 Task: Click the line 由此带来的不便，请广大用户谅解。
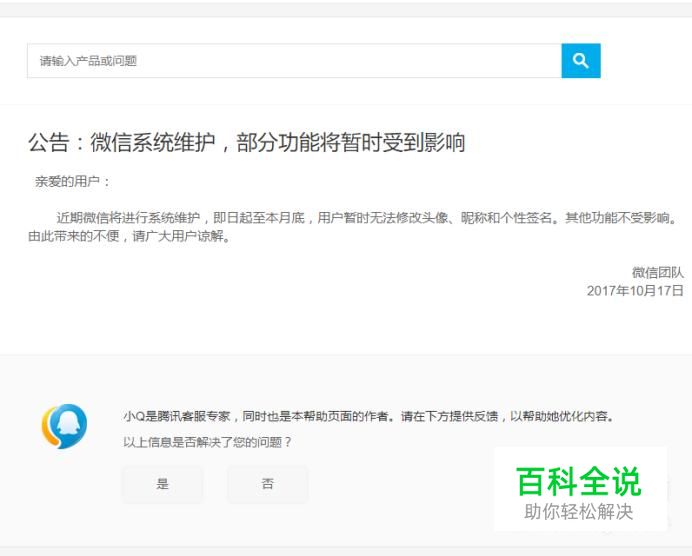[x=129, y=236]
